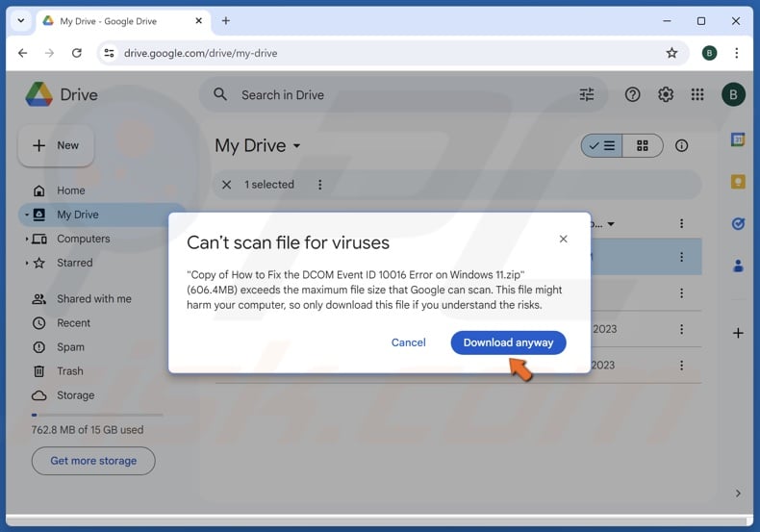760x532 pixels.
Task: Open Home in Drive sidebar
Action: (x=71, y=190)
